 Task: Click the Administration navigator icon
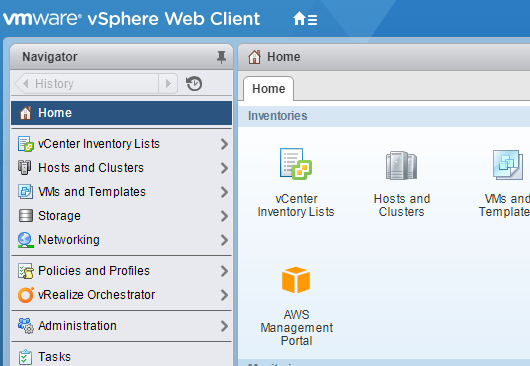tap(26, 326)
